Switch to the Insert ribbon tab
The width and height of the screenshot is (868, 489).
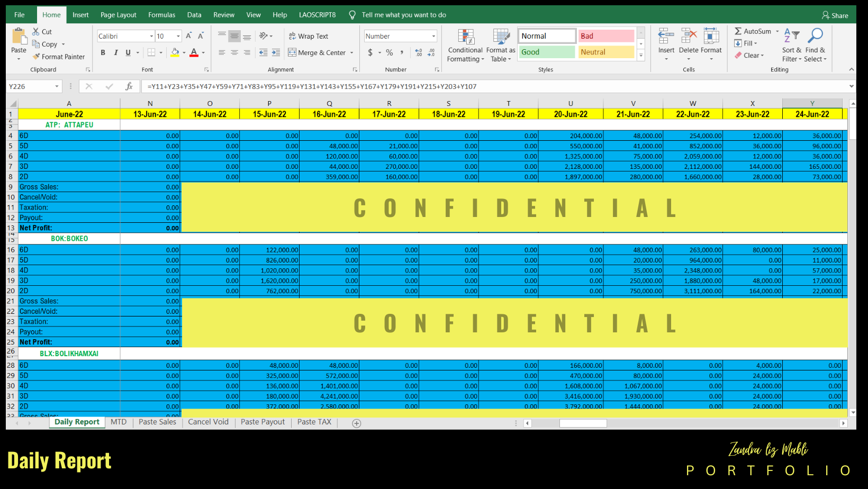80,15
